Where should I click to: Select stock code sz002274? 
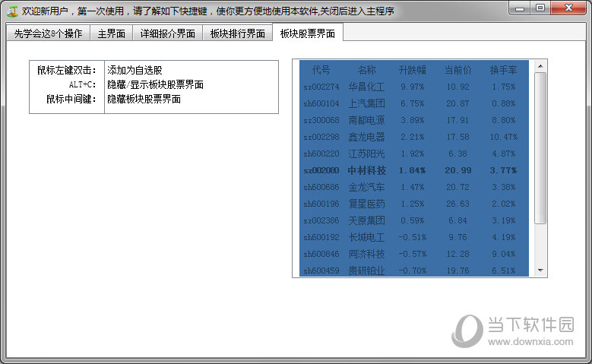(x=321, y=87)
